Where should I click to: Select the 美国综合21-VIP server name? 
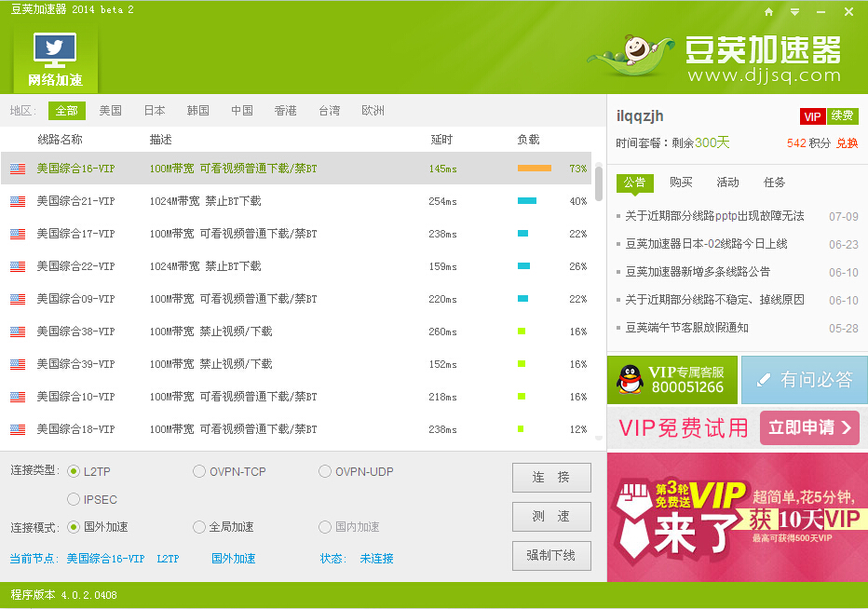tap(75, 201)
